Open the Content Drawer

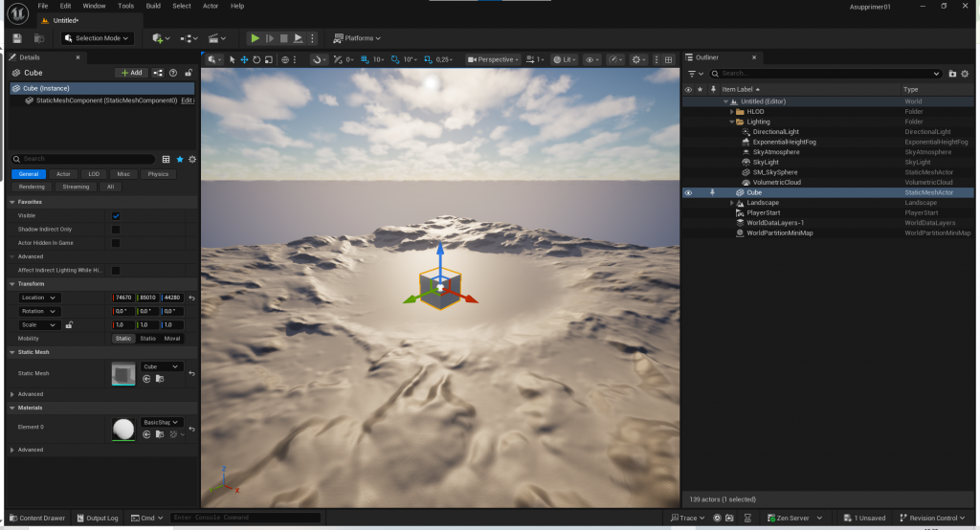[x=37, y=519]
